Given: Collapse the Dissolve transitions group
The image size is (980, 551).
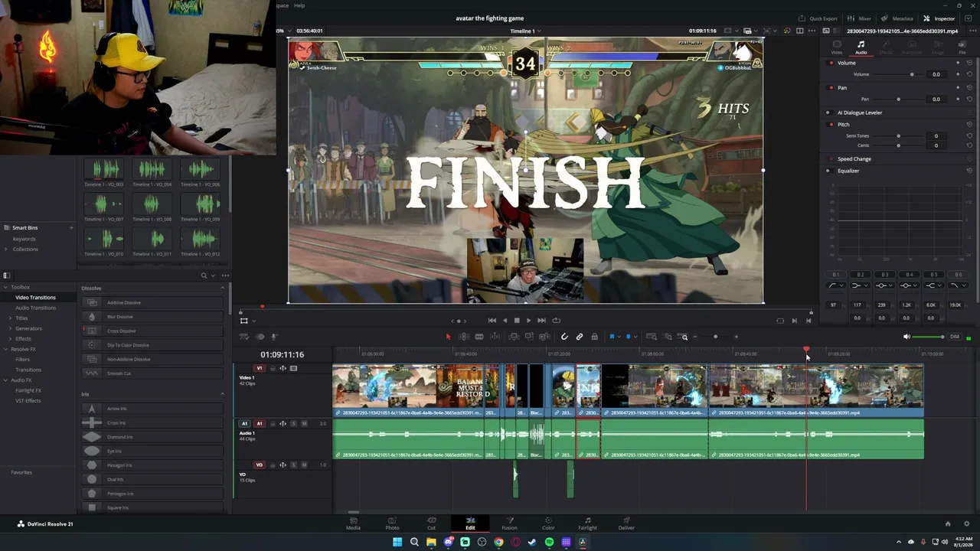Looking at the screenshot, I should [x=223, y=289].
